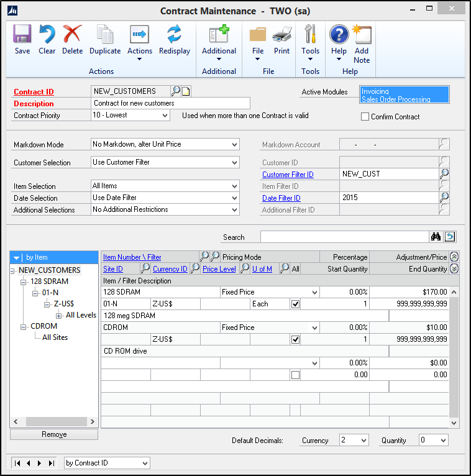Collapse grid rows with up chevron

(454, 257)
